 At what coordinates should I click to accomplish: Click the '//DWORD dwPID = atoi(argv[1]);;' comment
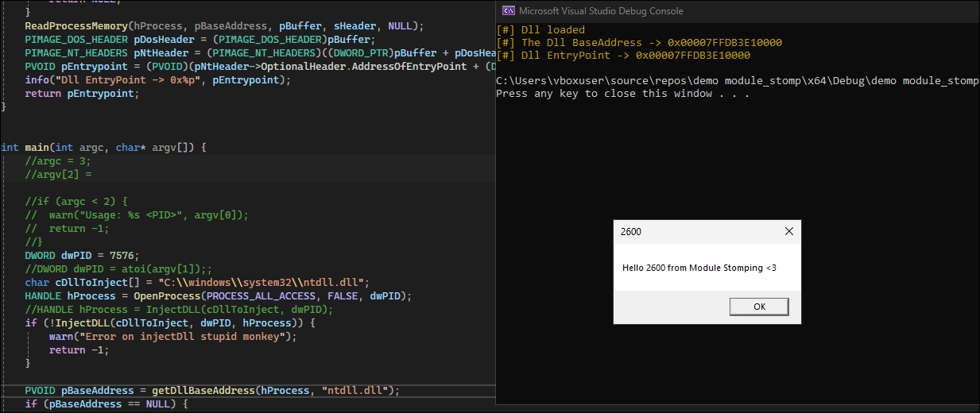(x=119, y=269)
